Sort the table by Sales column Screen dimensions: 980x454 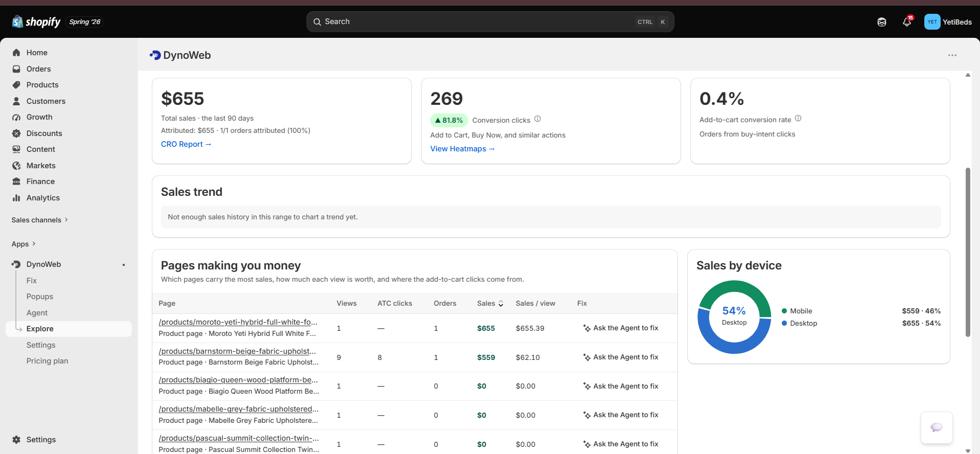(x=490, y=303)
